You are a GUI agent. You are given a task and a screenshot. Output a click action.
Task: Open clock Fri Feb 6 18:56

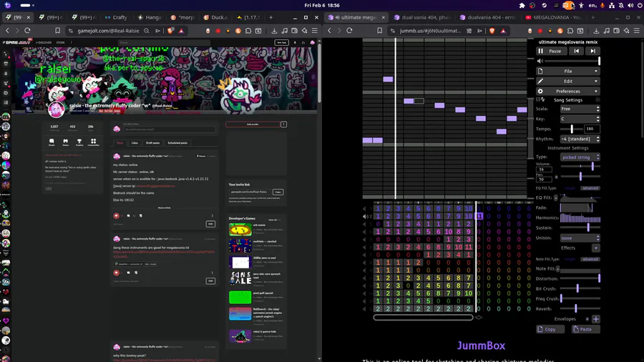coord(322,5)
